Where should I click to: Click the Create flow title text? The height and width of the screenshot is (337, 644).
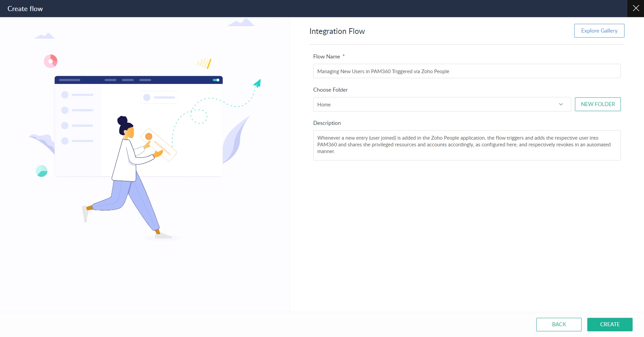(x=25, y=9)
